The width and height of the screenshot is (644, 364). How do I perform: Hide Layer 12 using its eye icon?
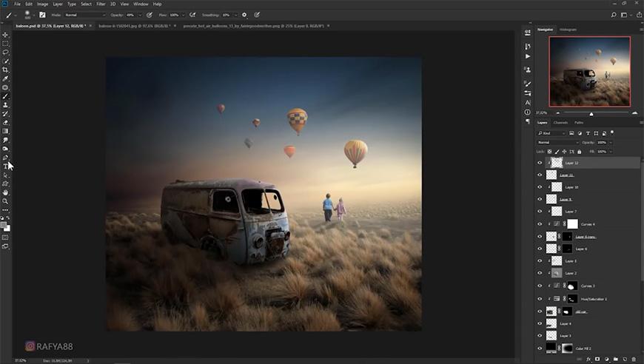click(x=540, y=163)
